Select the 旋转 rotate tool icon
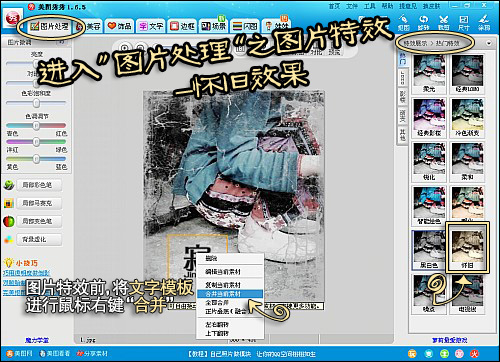Image resolution: width=500 pixels, height=362 pixels. tap(423, 23)
